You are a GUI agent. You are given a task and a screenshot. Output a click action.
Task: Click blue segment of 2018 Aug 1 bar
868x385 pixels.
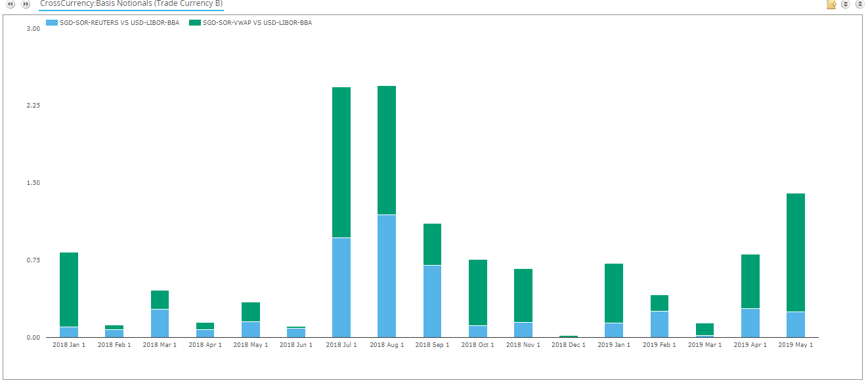[387, 275]
